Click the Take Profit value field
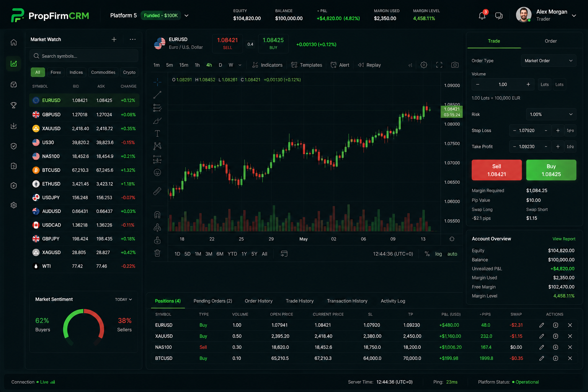The height and width of the screenshot is (392, 588). tap(530, 147)
